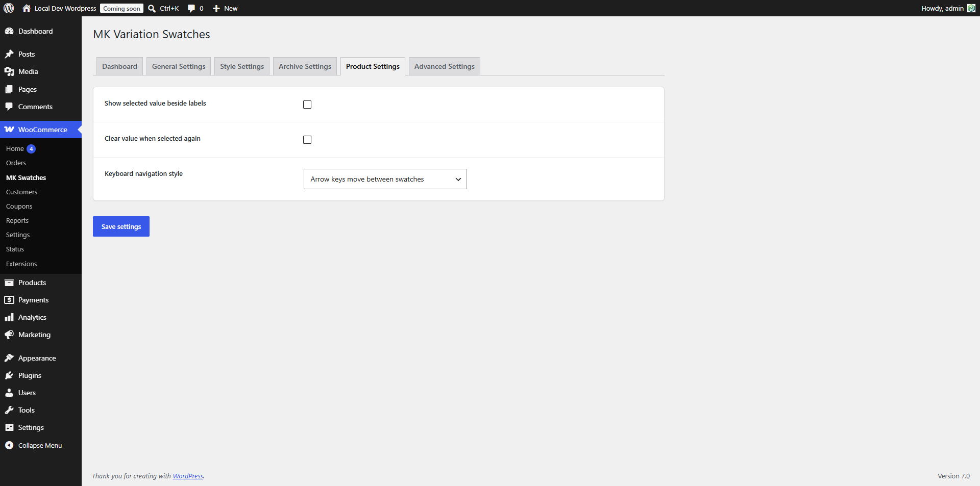Viewport: 980px width, 486px height.
Task: Click the Save settings button
Action: [x=121, y=226]
